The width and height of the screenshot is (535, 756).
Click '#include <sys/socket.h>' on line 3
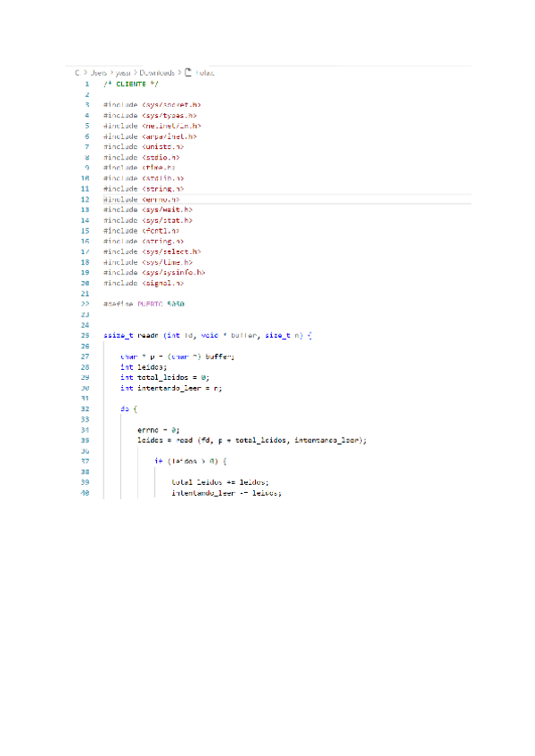click(152, 104)
